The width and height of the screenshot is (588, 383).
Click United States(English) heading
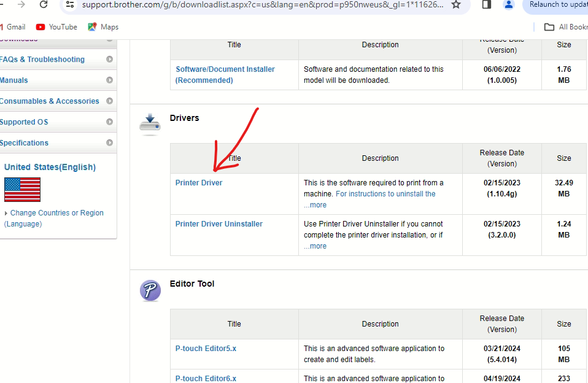click(x=50, y=168)
